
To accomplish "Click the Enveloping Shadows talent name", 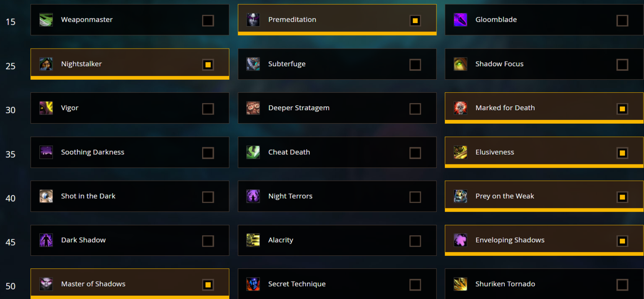I will pos(510,240).
